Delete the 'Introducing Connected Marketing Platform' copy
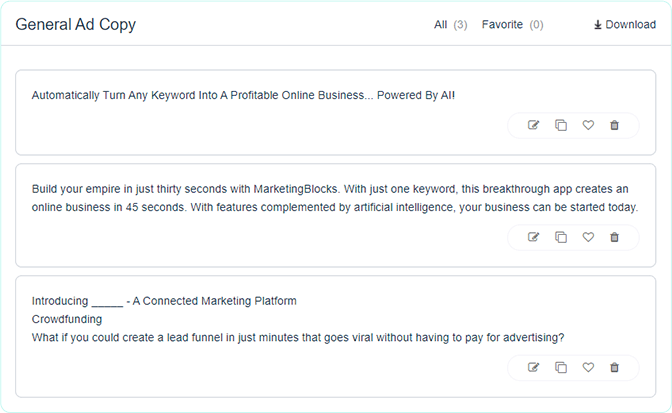The height and width of the screenshot is (413, 672). click(615, 367)
